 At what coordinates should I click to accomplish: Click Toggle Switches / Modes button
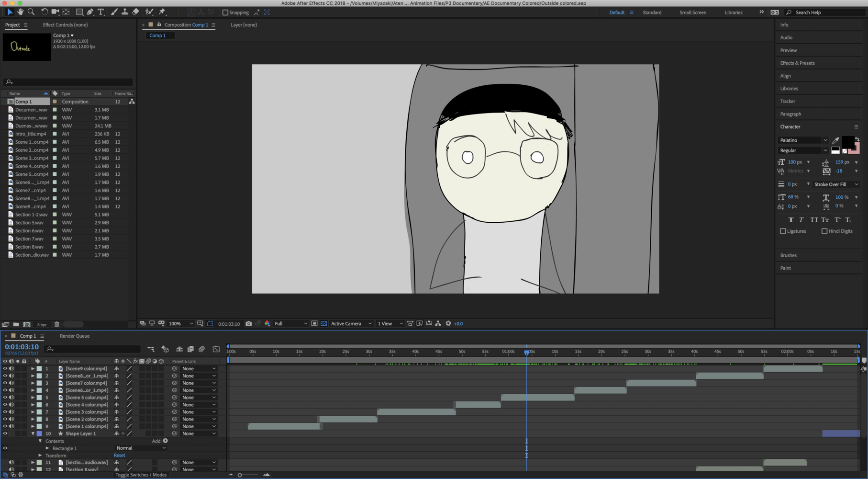pyautogui.click(x=141, y=475)
